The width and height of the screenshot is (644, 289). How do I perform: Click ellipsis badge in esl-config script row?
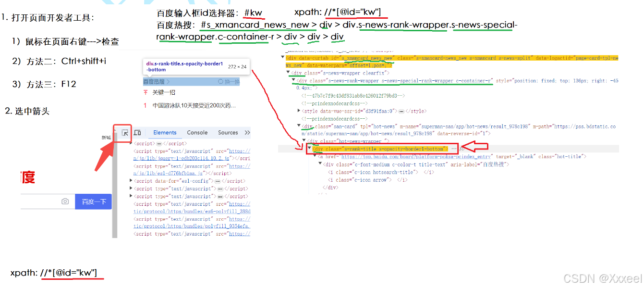tap(218, 181)
